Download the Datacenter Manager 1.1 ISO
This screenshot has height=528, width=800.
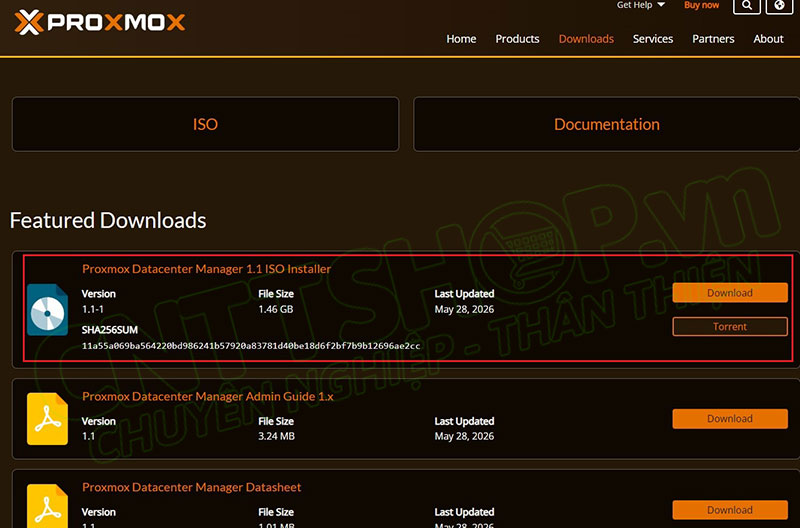[730, 293]
